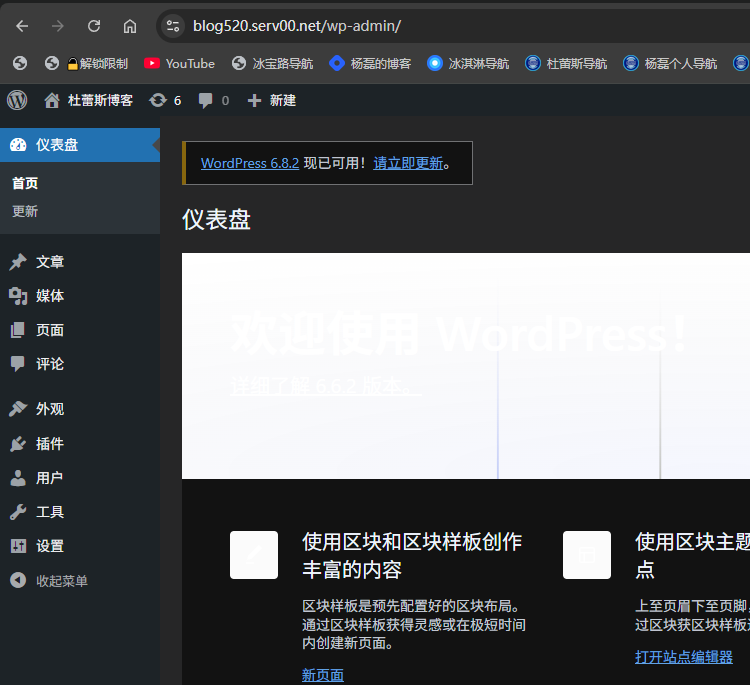Open the 打开站点编辑器 link
Image resolution: width=750 pixels, height=685 pixels.
pos(684,657)
